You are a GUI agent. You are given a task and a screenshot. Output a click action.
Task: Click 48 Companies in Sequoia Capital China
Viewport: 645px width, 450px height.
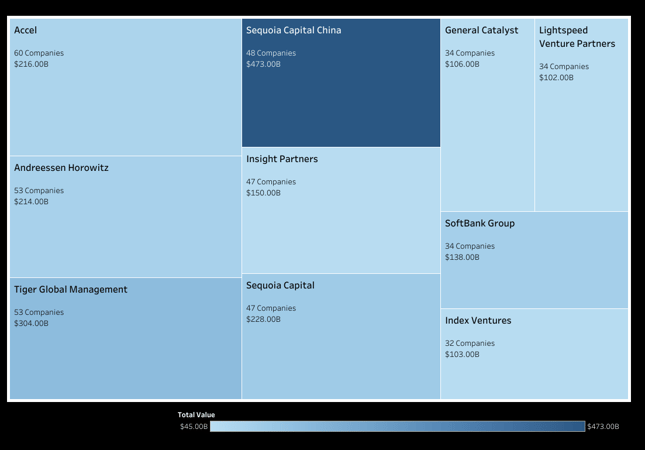271,53
